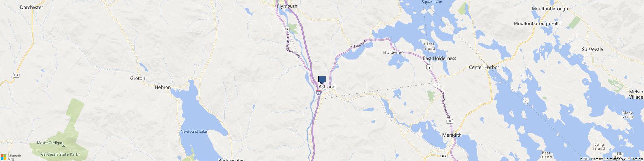
Task: Select the Hebron town label
Action: point(163,87)
